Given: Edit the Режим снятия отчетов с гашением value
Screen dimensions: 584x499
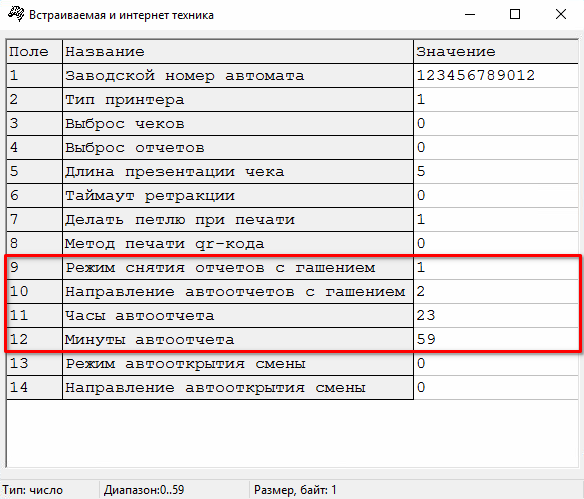Looking at the screenshot, I should pyautogui.click(x=496, y=267).
